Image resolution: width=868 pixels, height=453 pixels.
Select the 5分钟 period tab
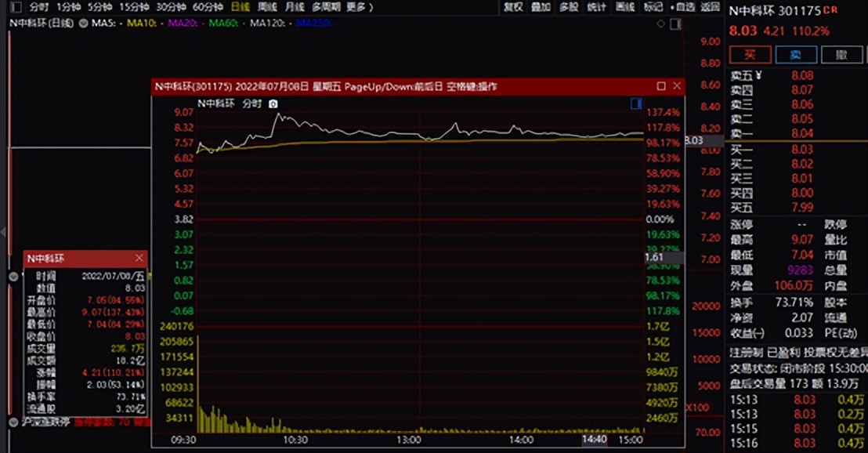tap(99, 7)
